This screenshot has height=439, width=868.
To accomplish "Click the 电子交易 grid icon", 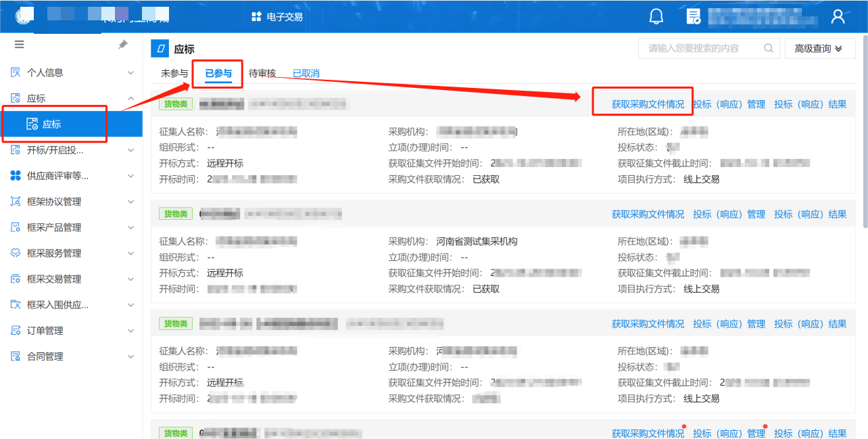I will [x=256, y=17].
